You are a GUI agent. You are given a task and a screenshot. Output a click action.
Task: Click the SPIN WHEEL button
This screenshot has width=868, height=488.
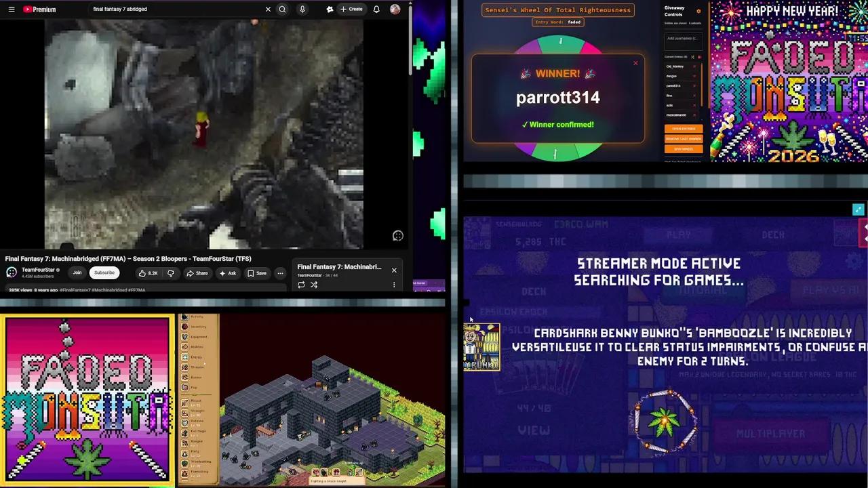[684, 149]
